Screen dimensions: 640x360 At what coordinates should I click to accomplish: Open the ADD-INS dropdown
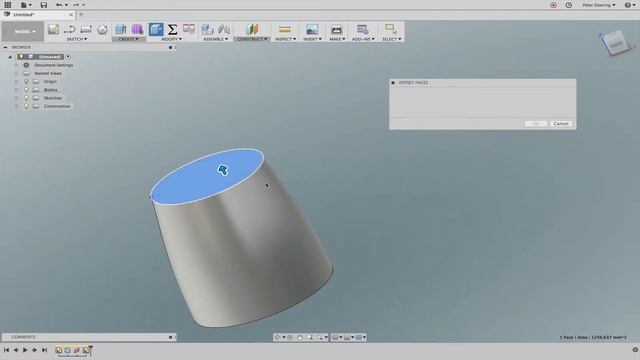(x=363, y=39)
